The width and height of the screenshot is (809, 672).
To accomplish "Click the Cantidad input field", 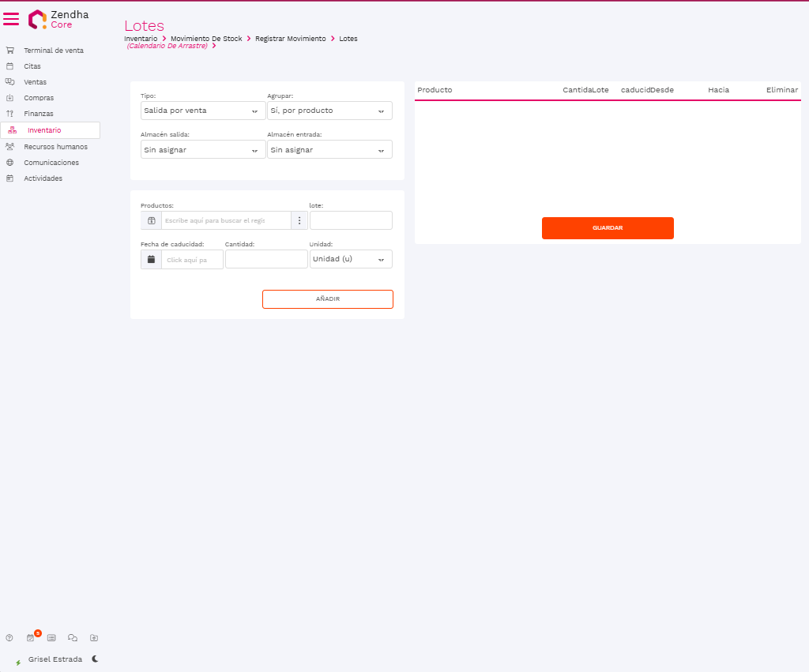I will click(266, 259).
